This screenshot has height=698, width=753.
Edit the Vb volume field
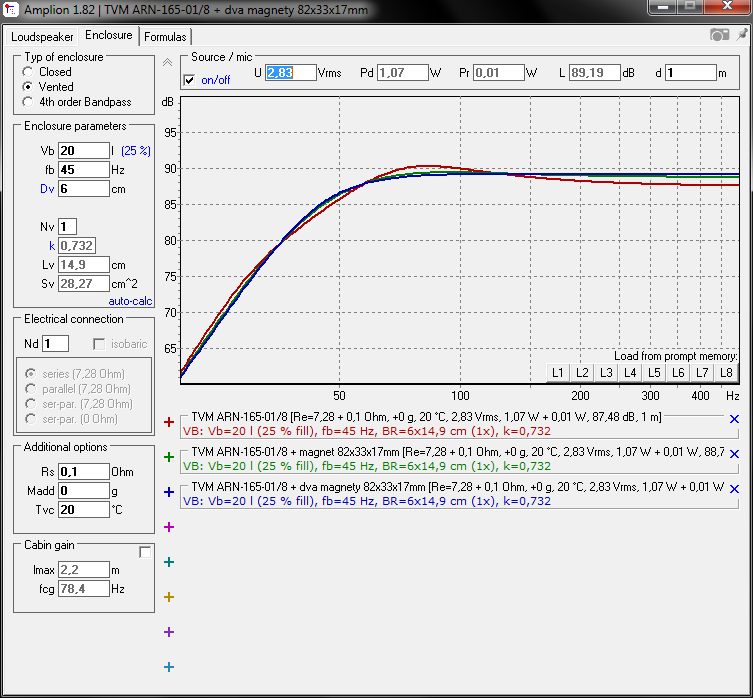[x=84, y=150]
